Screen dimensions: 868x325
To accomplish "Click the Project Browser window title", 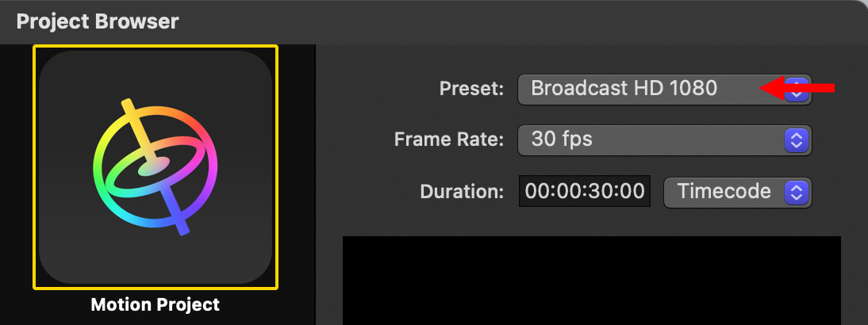I will [98, 21].
